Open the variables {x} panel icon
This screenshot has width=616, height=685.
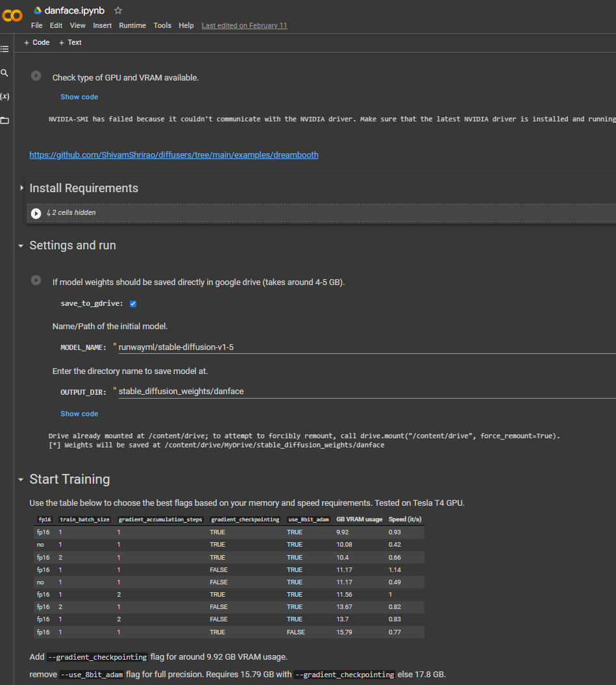click(x=5, y=96)
